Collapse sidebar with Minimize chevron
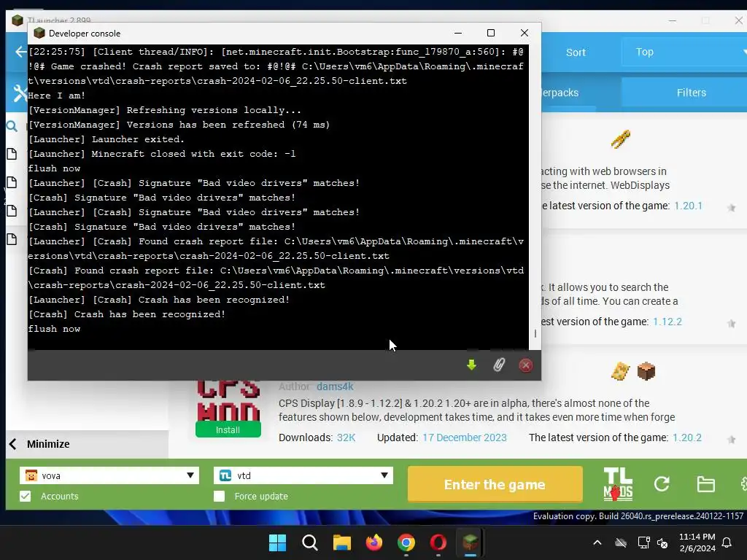 pos(13,444)
